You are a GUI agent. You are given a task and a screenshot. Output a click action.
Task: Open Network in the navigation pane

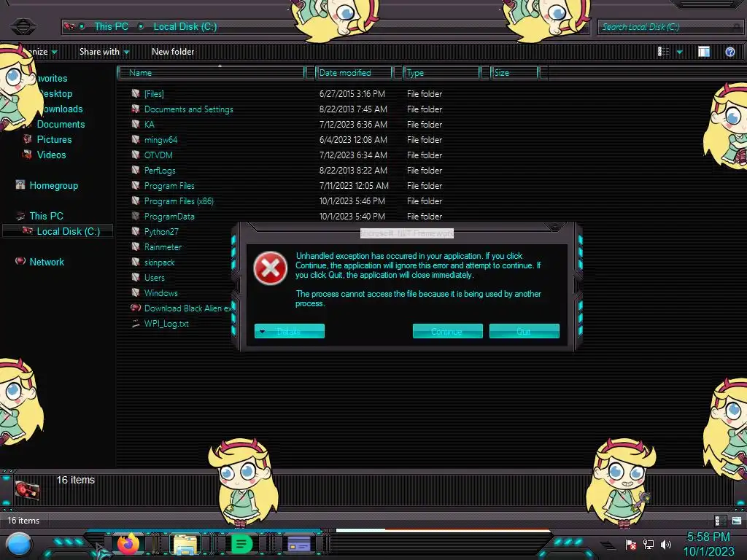[47, 262]
